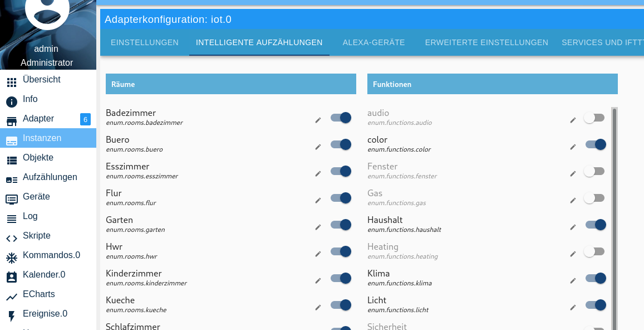Open Geräte in the sidebar
Image resolution: width=644 pixels, height=330 pixels.
click(x=48, y=197)
